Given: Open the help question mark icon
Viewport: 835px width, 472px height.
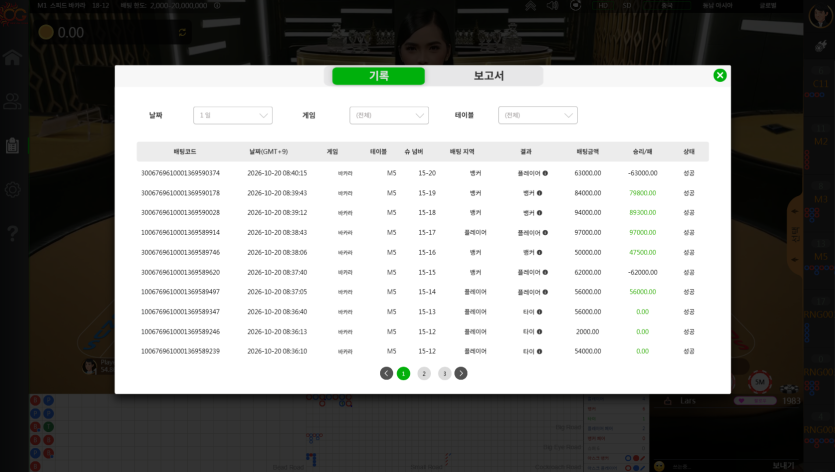Looking at the screenshot, I should coord(12,233).
